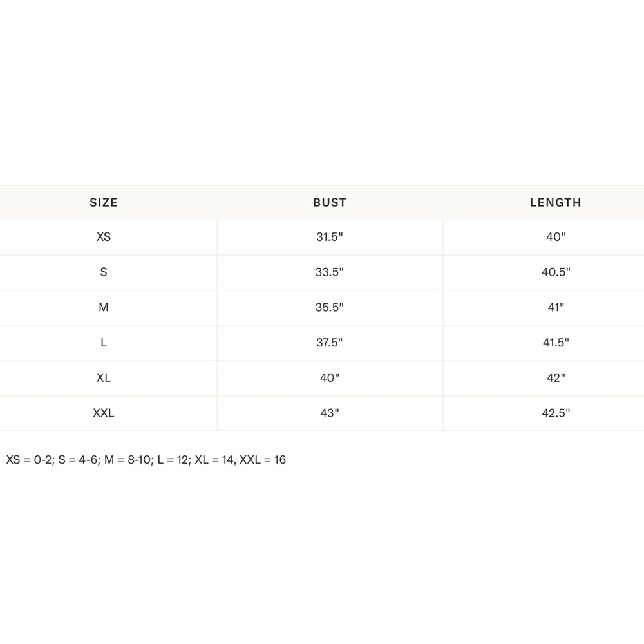Click the 42" length for size XL

coord(556,378)
